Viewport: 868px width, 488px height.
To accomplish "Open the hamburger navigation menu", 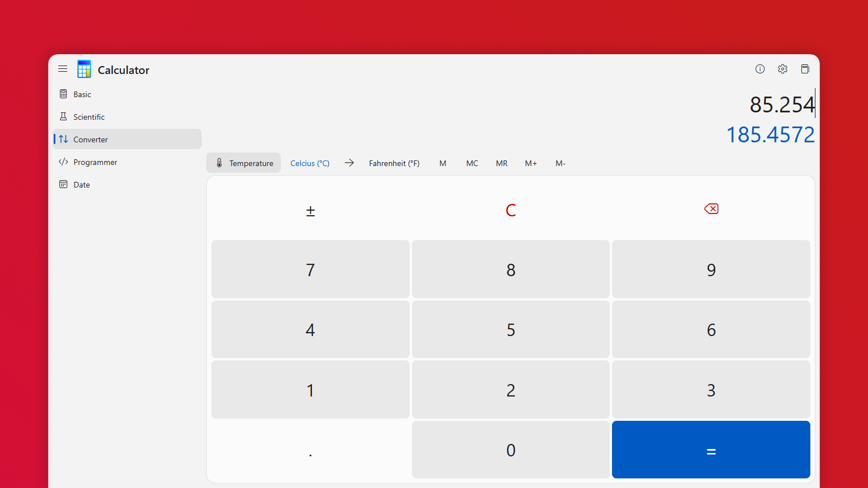I will tap(63, 69).
